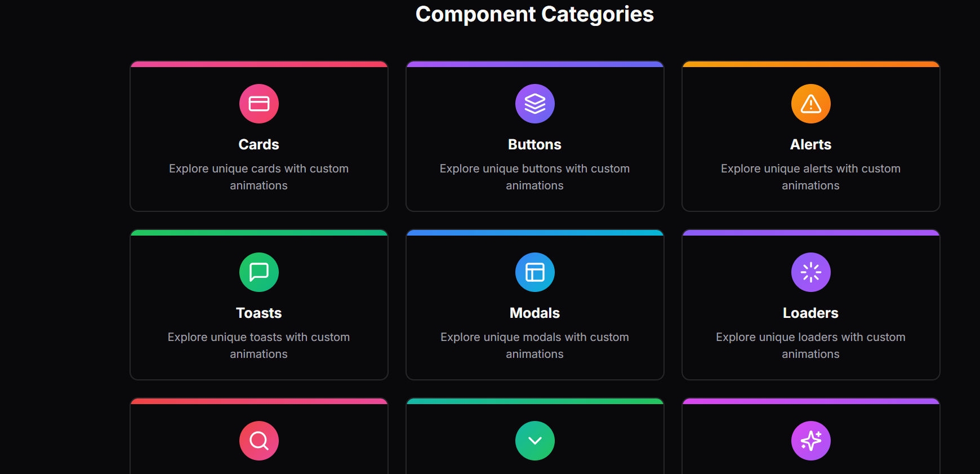Click "Explore unique buttons with custom animations" description
The image size is (980, 474).
tap(535, 177)
